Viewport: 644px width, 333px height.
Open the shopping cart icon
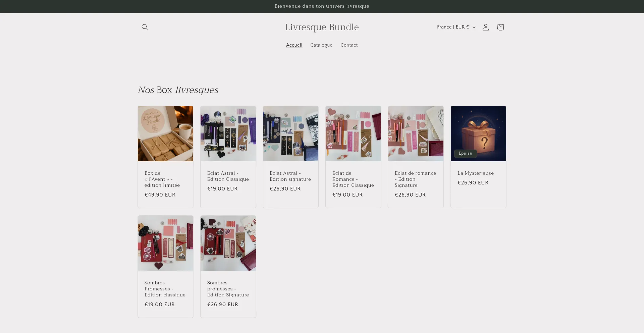click(500, 27)
